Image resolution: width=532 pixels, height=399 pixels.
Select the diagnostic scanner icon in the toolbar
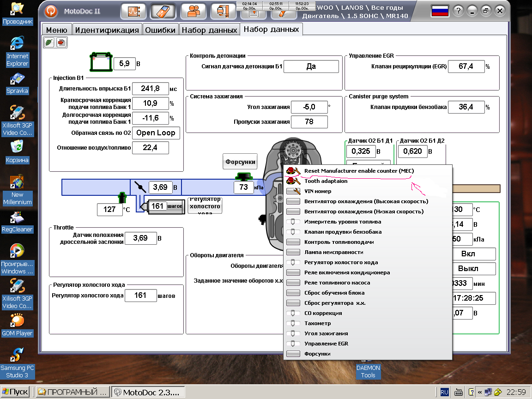click(x=163, y=11)
